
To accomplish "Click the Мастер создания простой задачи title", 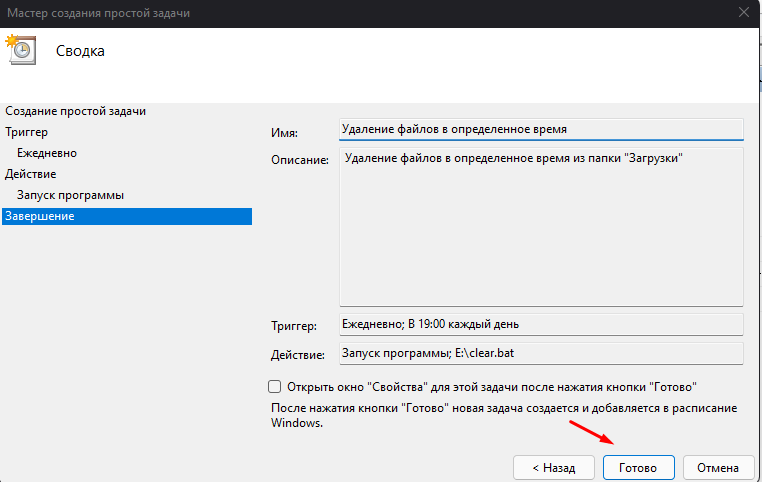I will 99,13.
